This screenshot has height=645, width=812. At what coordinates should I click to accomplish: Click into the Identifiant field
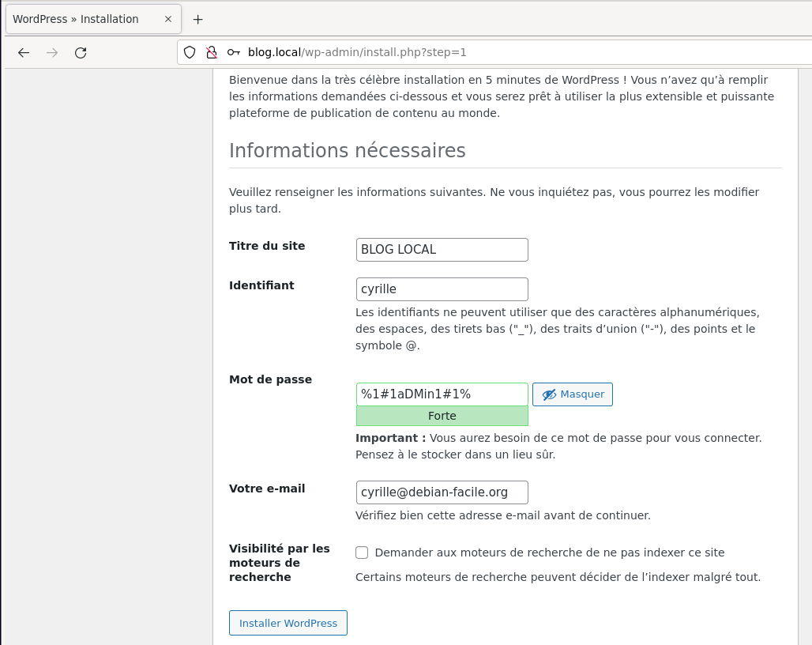(x=442, y=289)
